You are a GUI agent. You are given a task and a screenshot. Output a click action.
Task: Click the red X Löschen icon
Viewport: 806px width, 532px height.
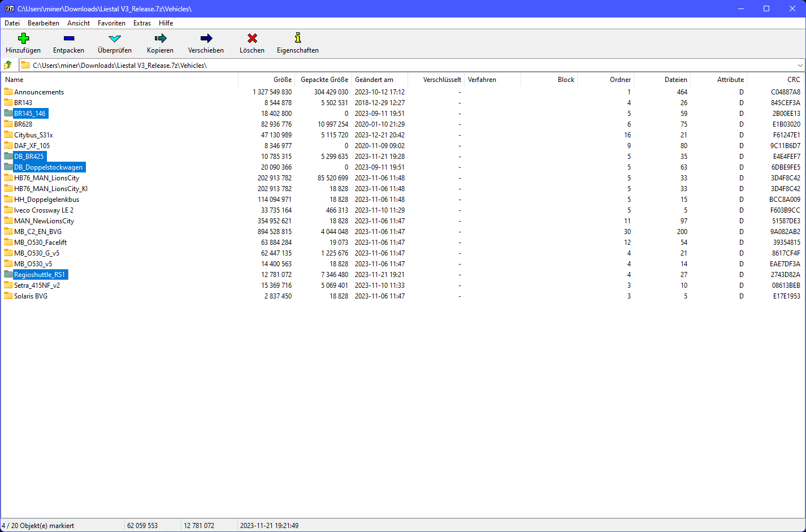[x=252, y=38]
